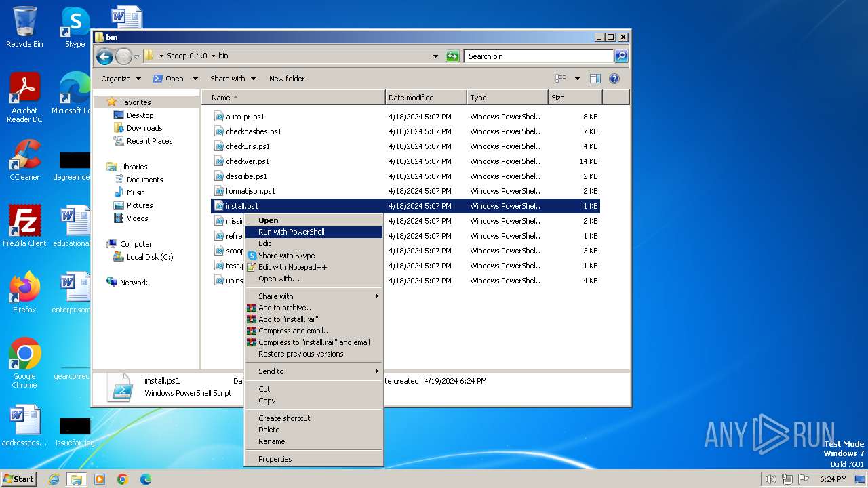Image resolution: width=868 pixels, height=488 pixels.
Task: Open Internet Explorer from taskbar
Action: (x=54, y=479)
